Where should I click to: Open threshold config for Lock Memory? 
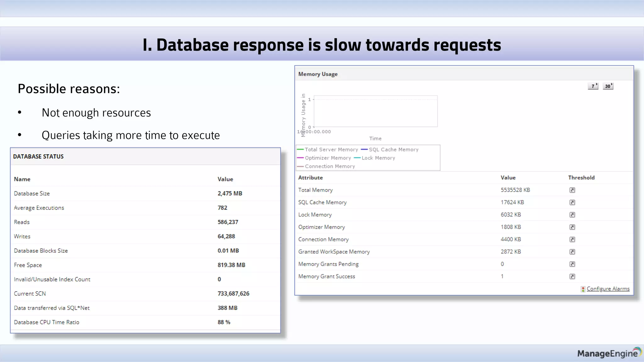(x=572, y=215)
